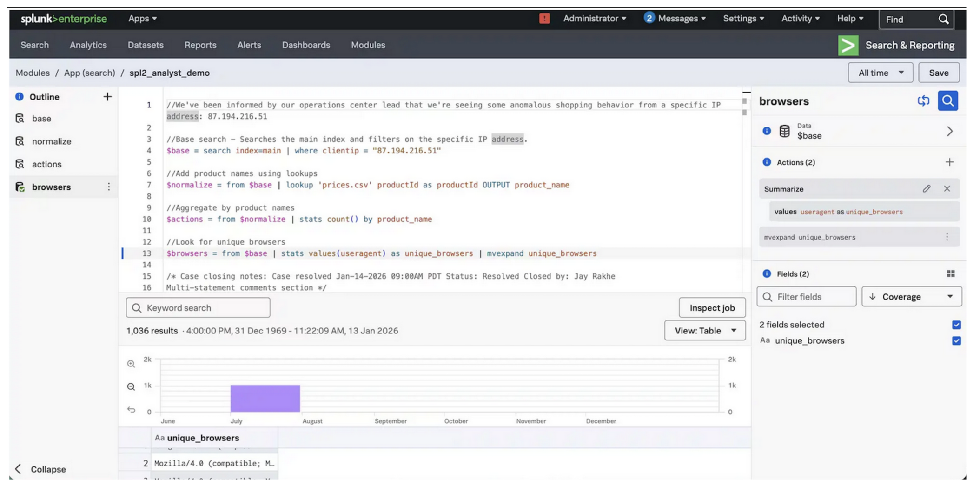Click the base search statement icon
Image resolution: width=980 pixels, height=493 pixels.
(20, 118)
